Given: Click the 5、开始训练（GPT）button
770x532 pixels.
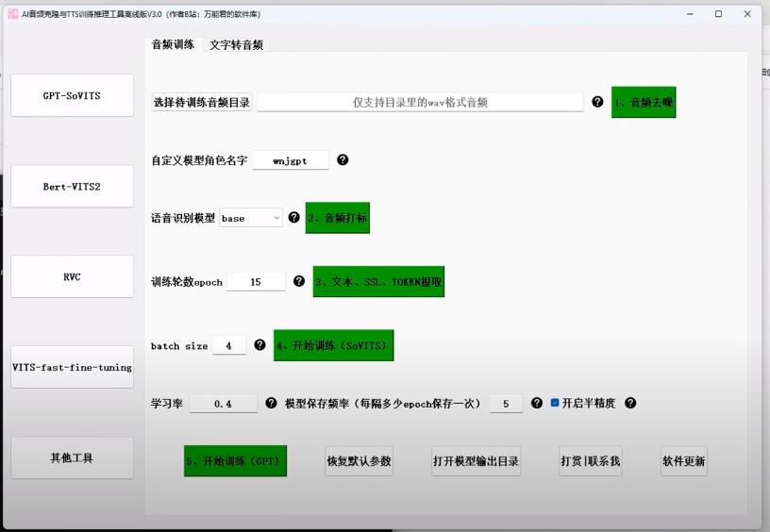Looking at the screenshot, I should click(235, 461).
